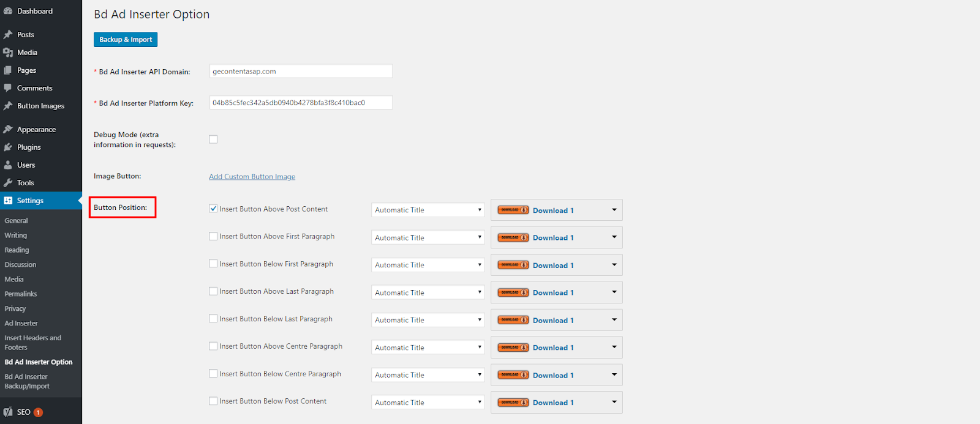Click the Media library icon
Screen dimensions: 980x424
[8, 53]
